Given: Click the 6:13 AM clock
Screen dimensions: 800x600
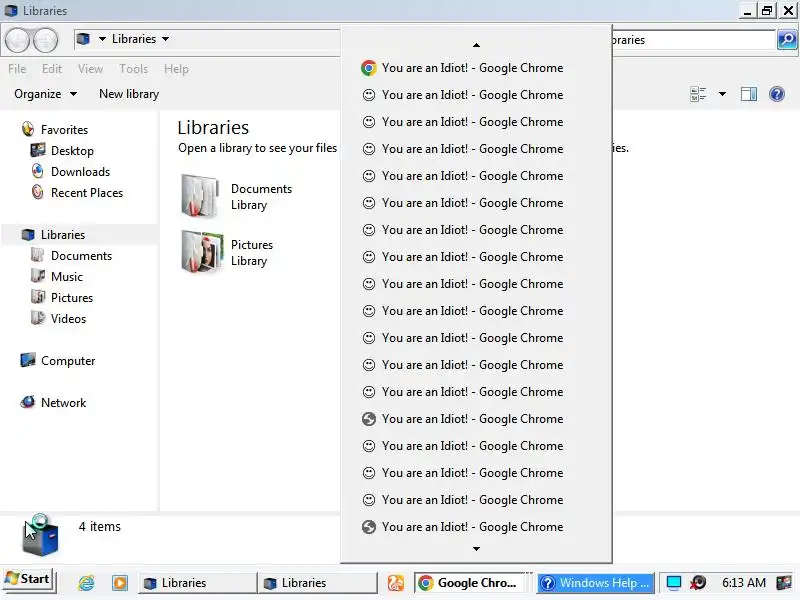Looking at the screenshot, I should 744,582.
